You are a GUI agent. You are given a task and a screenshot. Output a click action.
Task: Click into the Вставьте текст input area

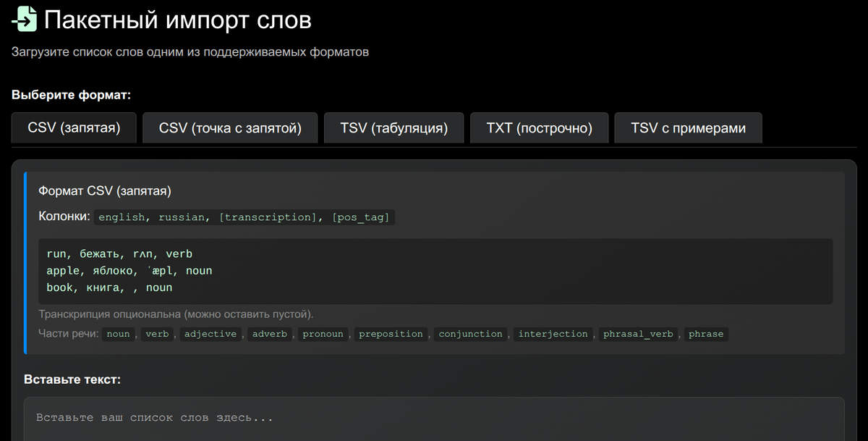click(x=434, y=419)
